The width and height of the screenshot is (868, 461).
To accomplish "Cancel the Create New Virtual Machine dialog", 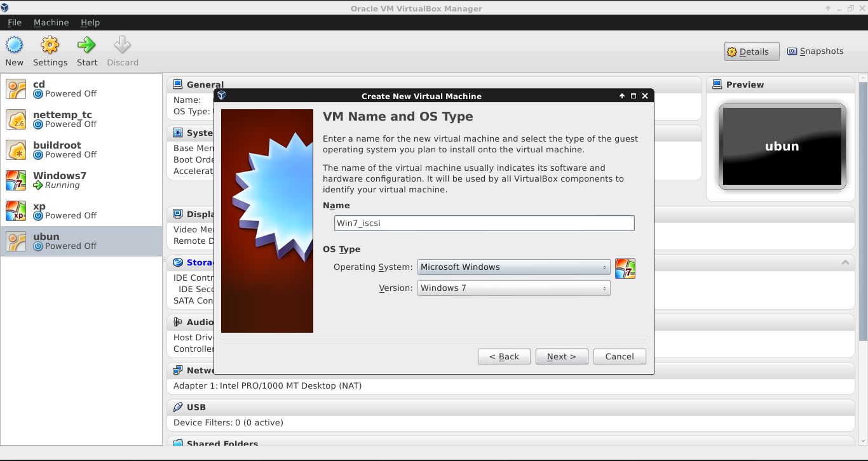I will pyautogui.click(x=620, y=357).
